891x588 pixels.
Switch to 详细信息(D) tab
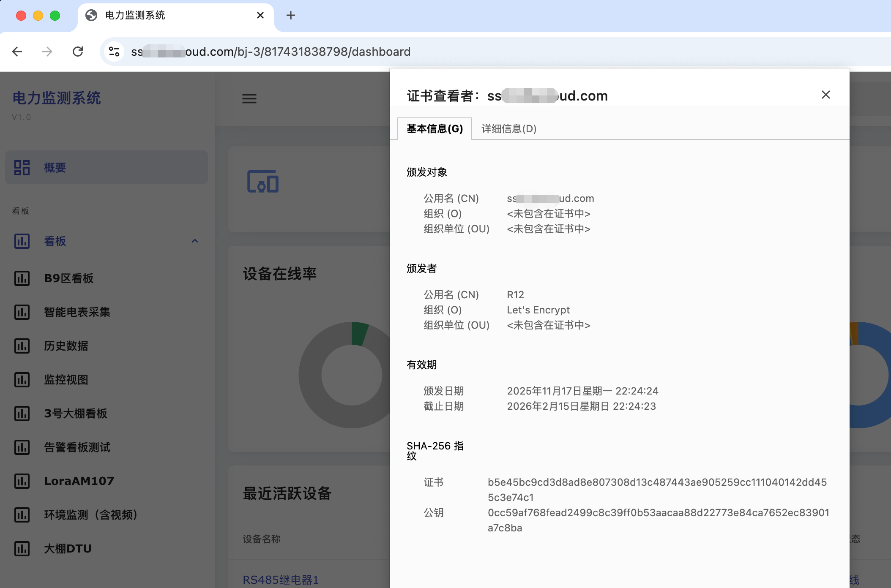coord(509,129)
